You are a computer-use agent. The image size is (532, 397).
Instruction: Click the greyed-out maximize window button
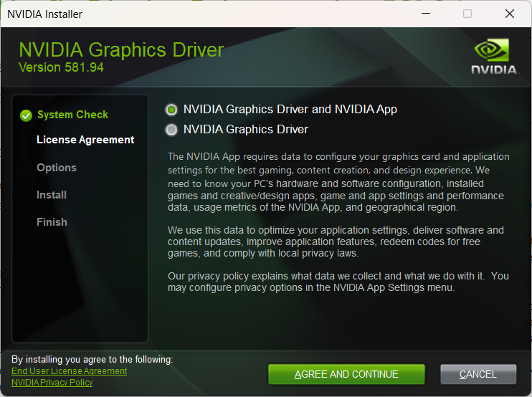(467, 14)
